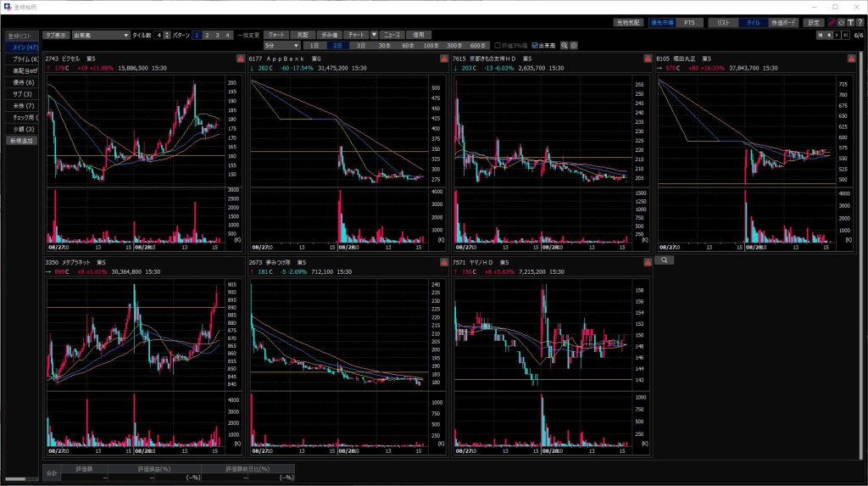868x486 pixels.
Task: Open the 出来高 sort dropdown
Action: (x=100, y=35)
